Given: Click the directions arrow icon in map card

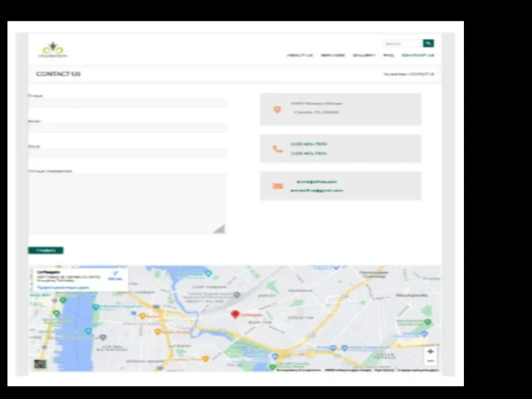Looking at the screenshot, I should (x=115, y=273).
